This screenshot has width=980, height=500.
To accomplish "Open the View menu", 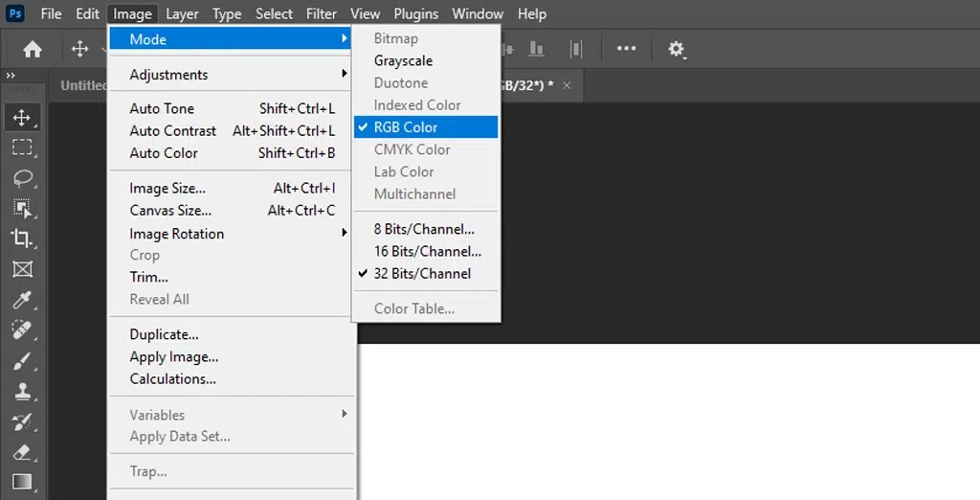I will pos(365,13).
